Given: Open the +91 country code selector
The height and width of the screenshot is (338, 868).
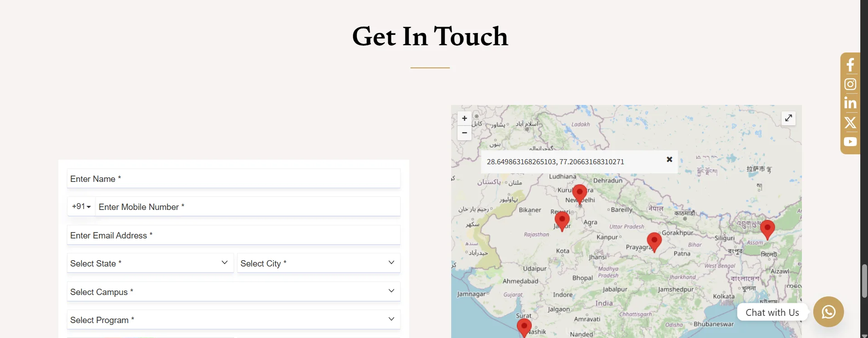Looking at the screenshot, I should click(81, 206).
